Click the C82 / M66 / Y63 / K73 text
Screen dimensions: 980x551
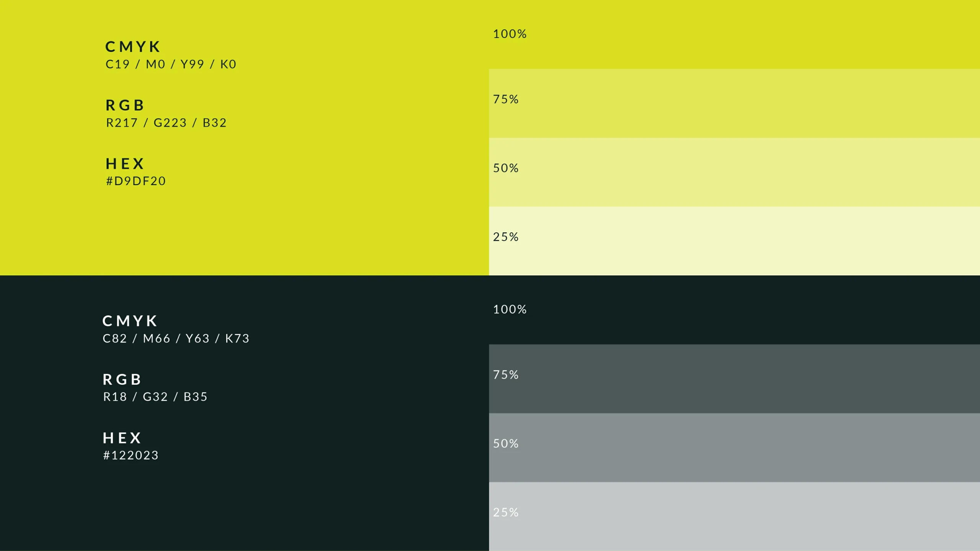click(176, 339)
